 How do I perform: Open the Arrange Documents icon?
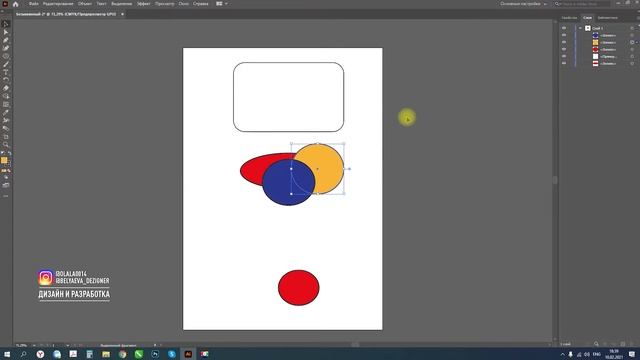pyautogui.click(x=219, y=4)
